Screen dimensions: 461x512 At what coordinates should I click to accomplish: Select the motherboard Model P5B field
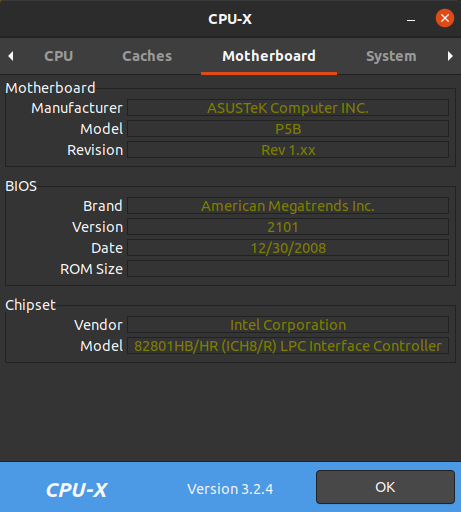(x=288, y=129)
